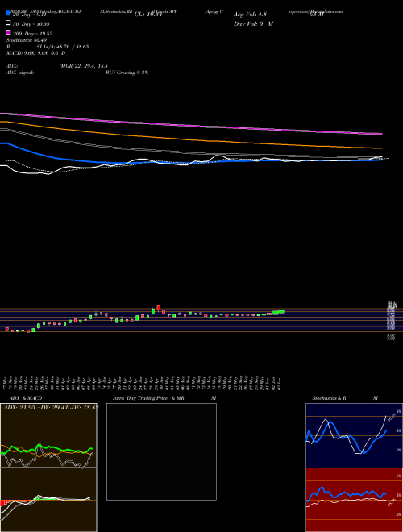
Task: Click the 'Intra Day Trading Price & MR' panel title
Action: coord(148,398)
